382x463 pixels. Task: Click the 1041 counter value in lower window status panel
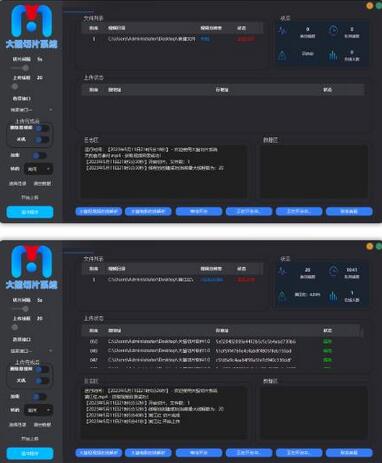click(x=351, y=270)
